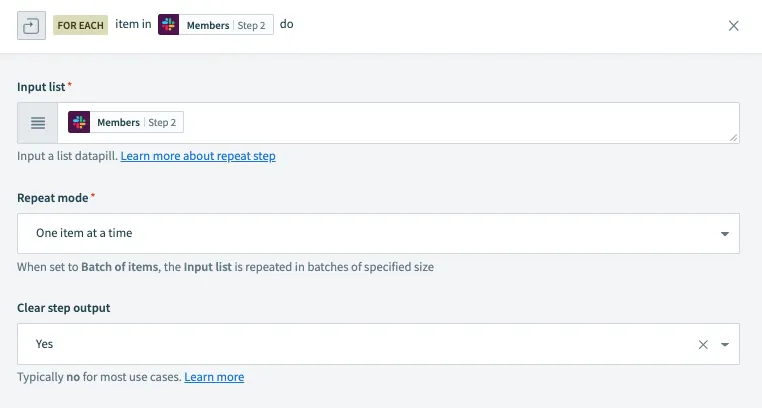
Task: Expand the Clear step output dropdown arrow
Action: coord(724,344)
